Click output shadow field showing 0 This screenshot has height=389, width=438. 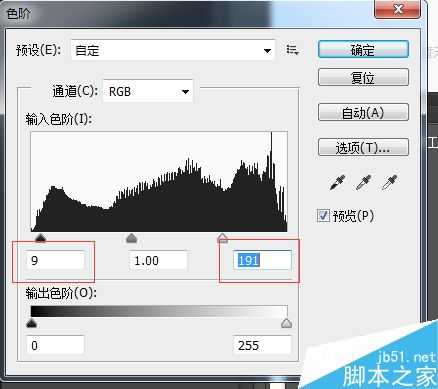coord(55,345)
